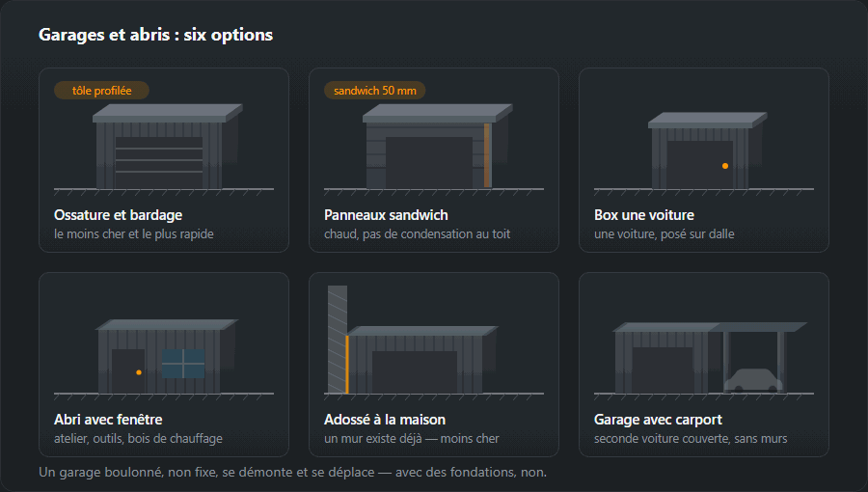Click the car icon under the carport
The width and height of the screenshot is (868, 492).
click(x=753, y=381)
